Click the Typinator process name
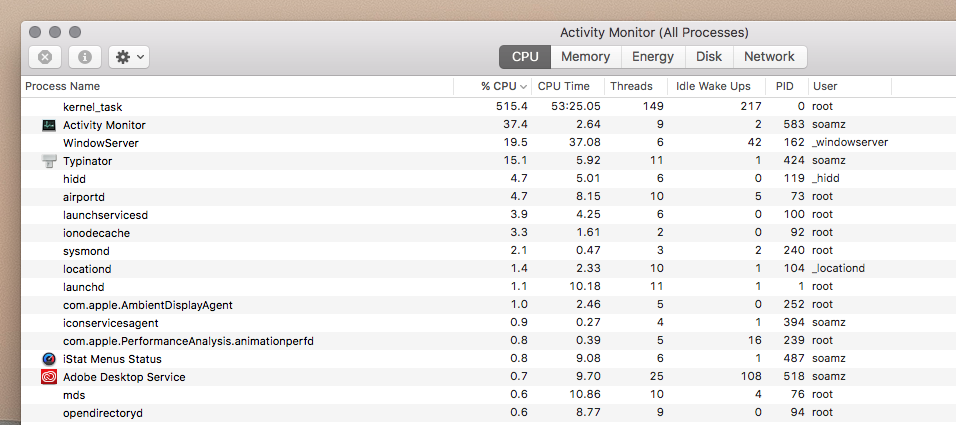The height and width of the screenshot is (425, 956). (88, 161)
